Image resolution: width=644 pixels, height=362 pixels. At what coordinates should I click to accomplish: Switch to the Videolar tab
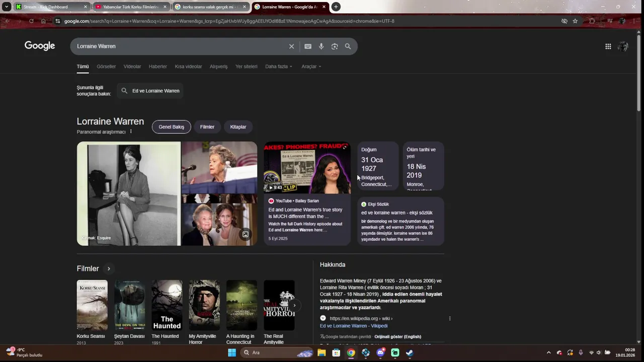coord(132,66)
